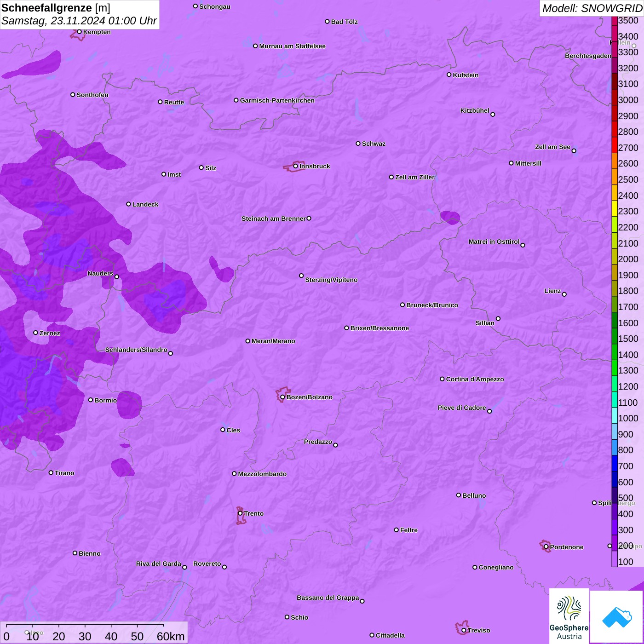
Task: Click the '400' legend value
Action: click(626, 514)
